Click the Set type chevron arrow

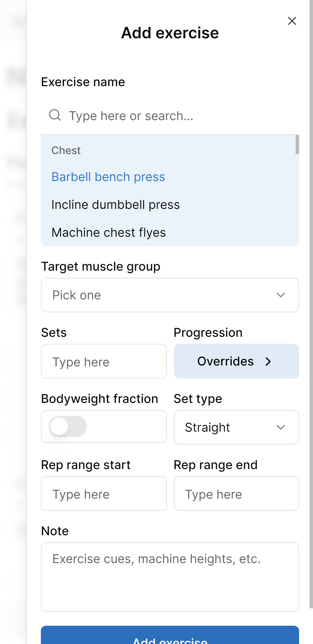[281, 427]
